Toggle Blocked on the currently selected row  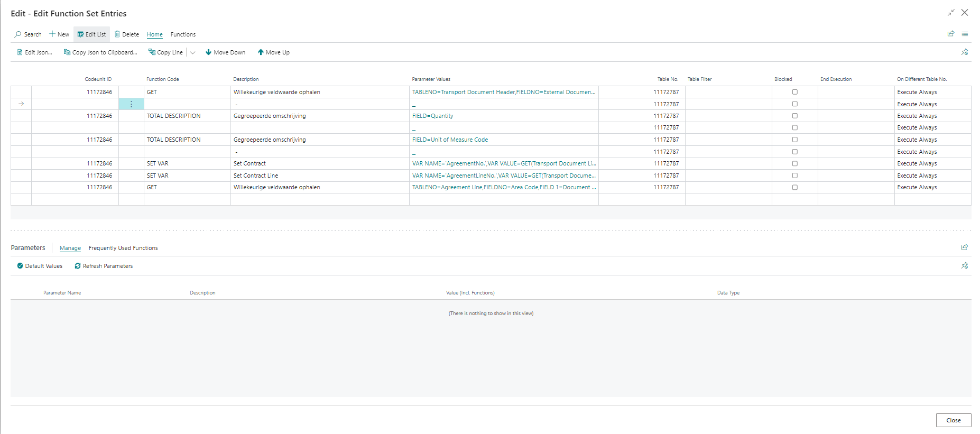(794, 104)
